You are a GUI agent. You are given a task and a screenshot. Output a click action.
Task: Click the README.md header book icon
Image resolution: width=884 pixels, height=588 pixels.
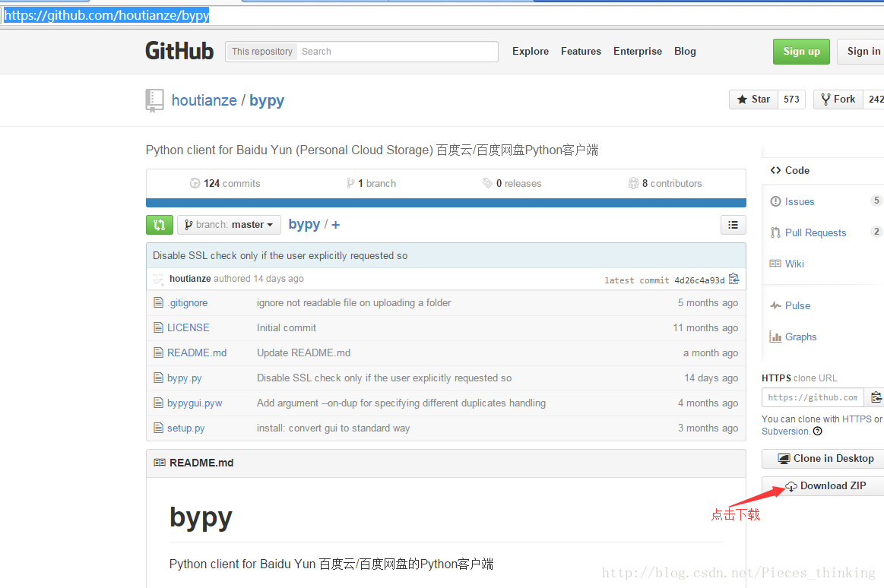(x=160, y=463)
